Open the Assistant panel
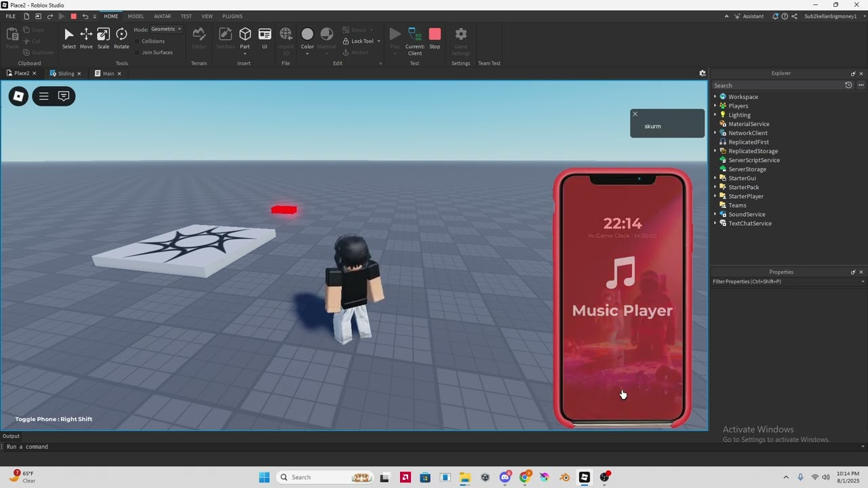Screen dimensions: 868x488 [x=749, y=16]
